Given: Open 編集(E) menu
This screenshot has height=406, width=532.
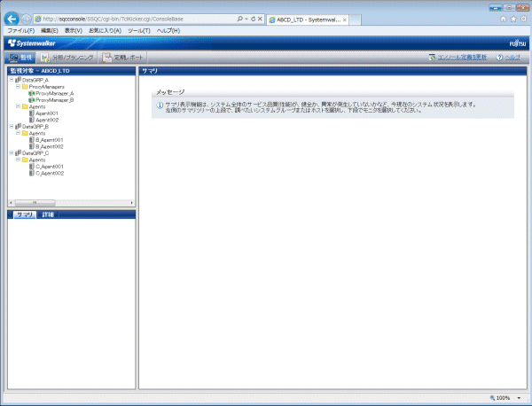Looking at the screenshot, I should [x=50, y=30].
